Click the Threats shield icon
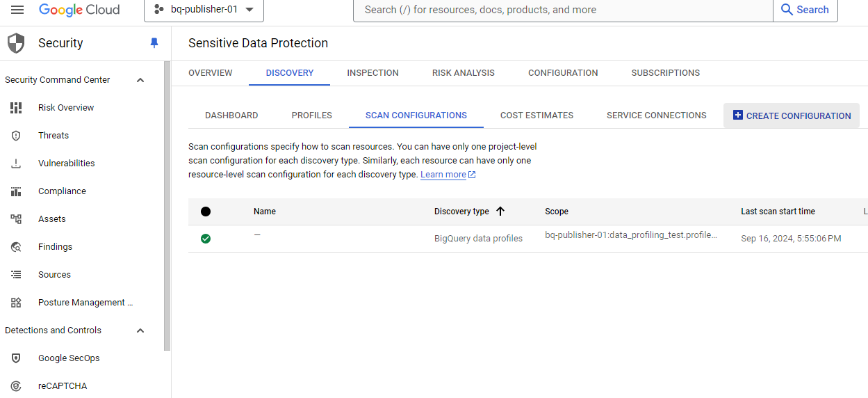This screenshot has height=398, width=868. point(16,136)
